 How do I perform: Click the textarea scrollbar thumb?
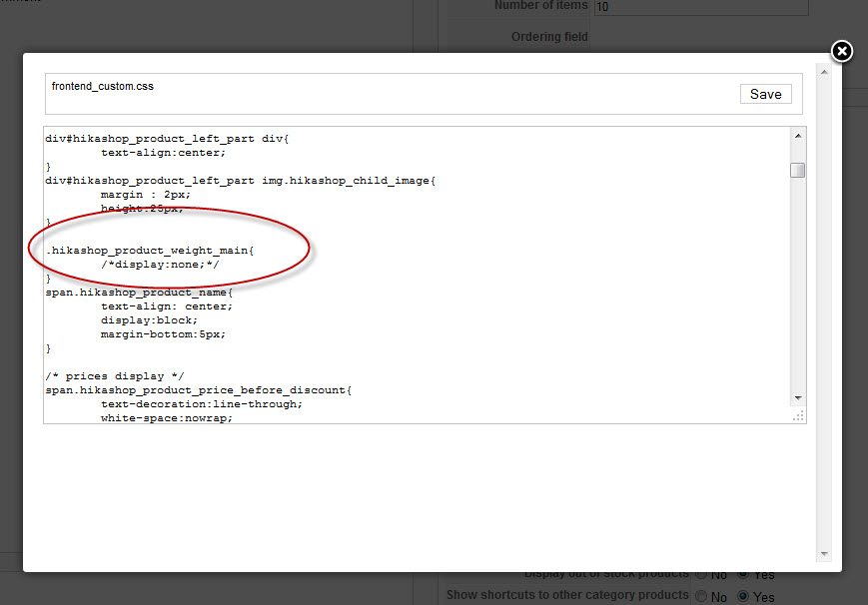(798, 170)
